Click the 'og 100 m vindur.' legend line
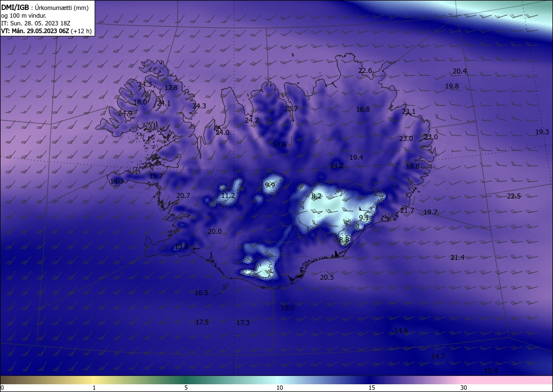Screen dimensions: 553x392 tap(24, 15)
